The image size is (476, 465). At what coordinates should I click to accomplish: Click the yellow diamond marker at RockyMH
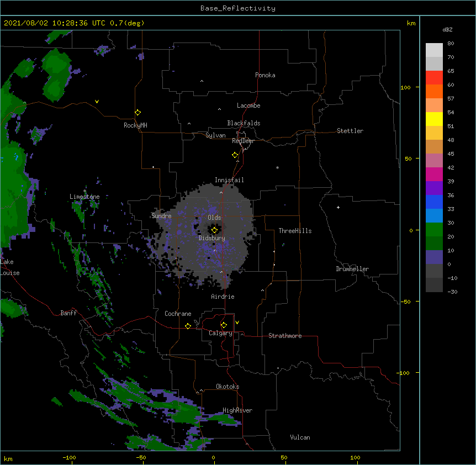pos(137,113)
